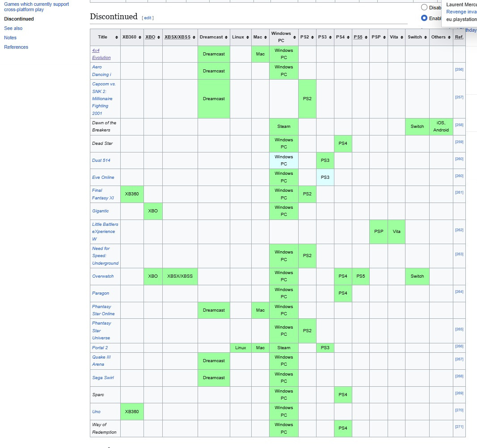The height and width of the screenshot is (448, 477).
Task: Open reference [271] for Way of Redemption
Action: click(459, 427)
